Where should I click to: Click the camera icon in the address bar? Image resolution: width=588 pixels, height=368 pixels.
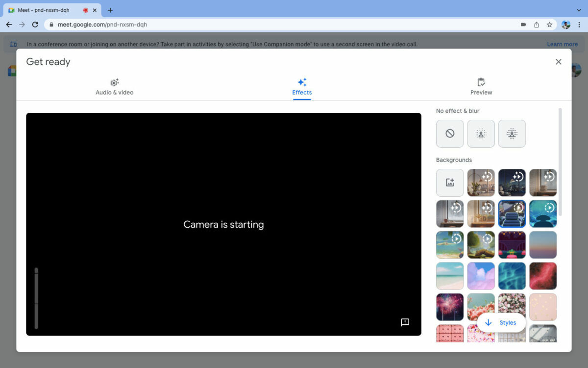point(522,24)
